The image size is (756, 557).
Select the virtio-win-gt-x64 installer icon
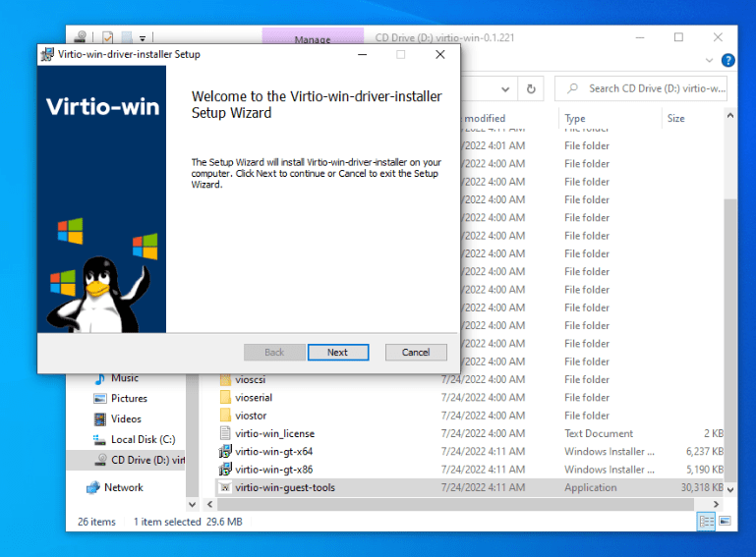225,452
